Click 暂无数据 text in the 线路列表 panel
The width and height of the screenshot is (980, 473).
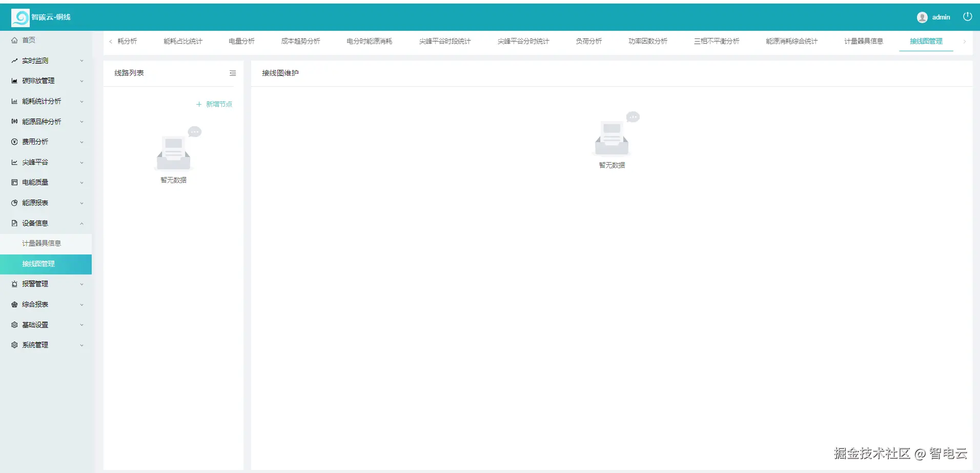[173, 180]
